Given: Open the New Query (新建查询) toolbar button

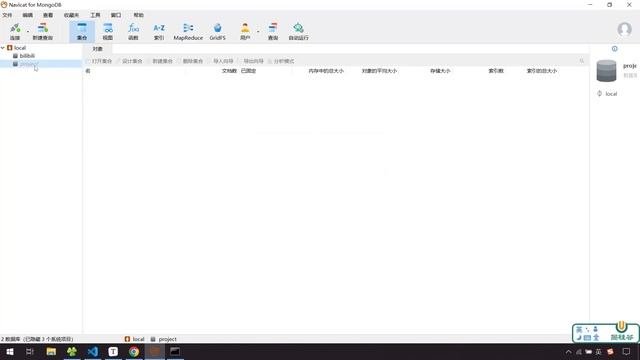Looking at the screenshot, I should point(42,31).
